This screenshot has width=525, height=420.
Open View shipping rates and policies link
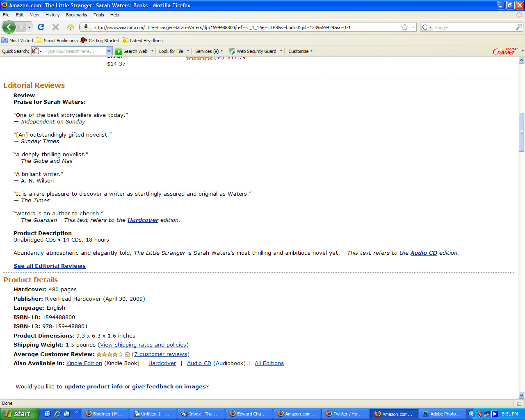pos(143,345)
